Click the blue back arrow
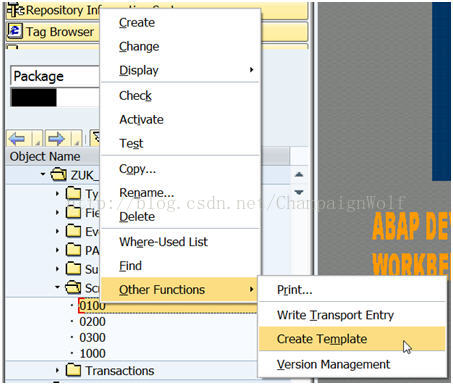Image resolution: width=453 pixels, height=385 pixels. 18,139
